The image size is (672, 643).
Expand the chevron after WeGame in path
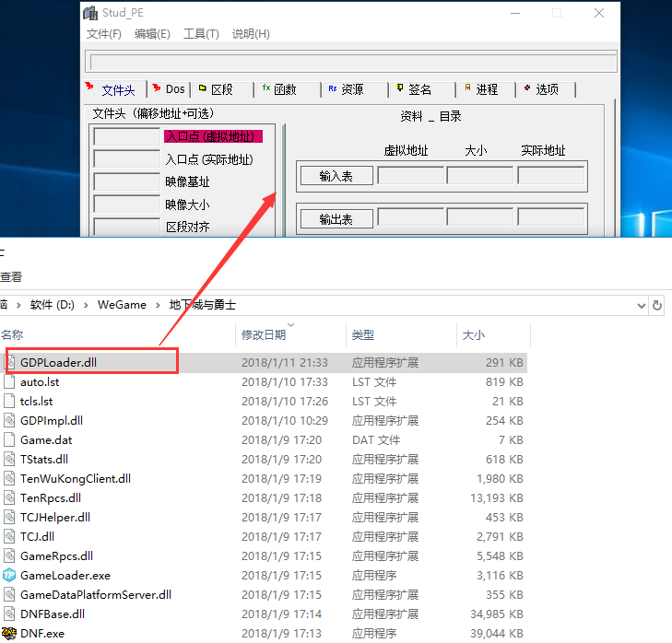click(x=158, y=305)
